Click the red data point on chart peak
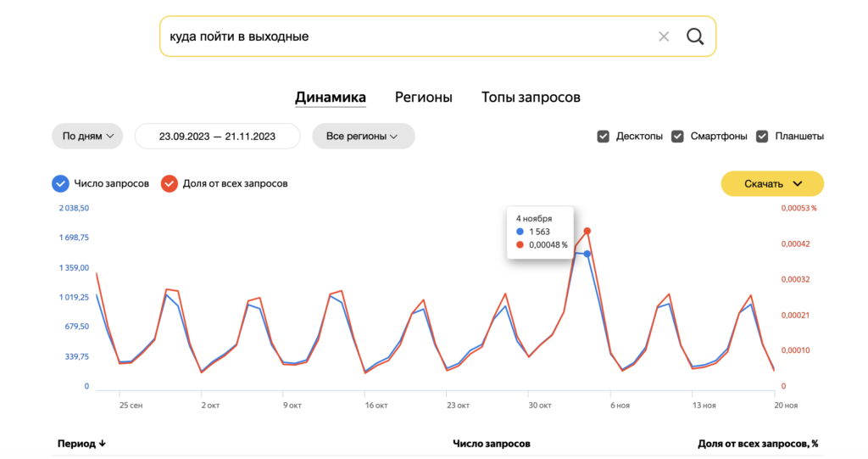 coord(587,231)
